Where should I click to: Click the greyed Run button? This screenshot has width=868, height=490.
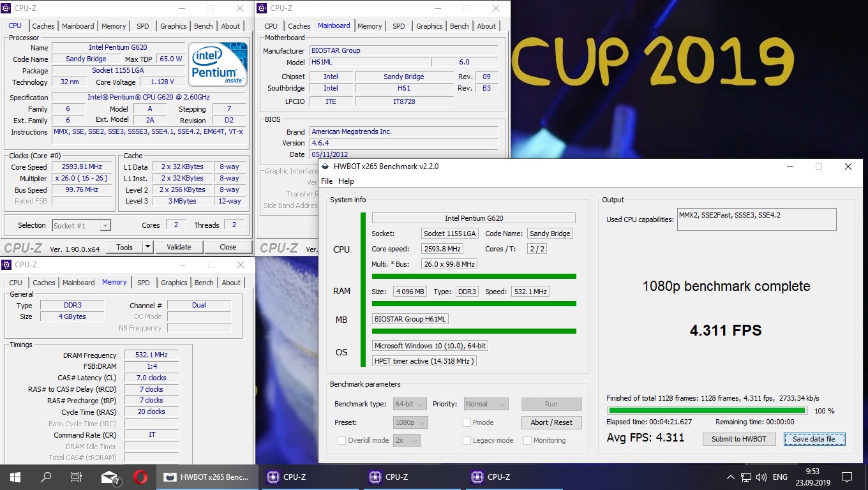[x=551, y=404]
